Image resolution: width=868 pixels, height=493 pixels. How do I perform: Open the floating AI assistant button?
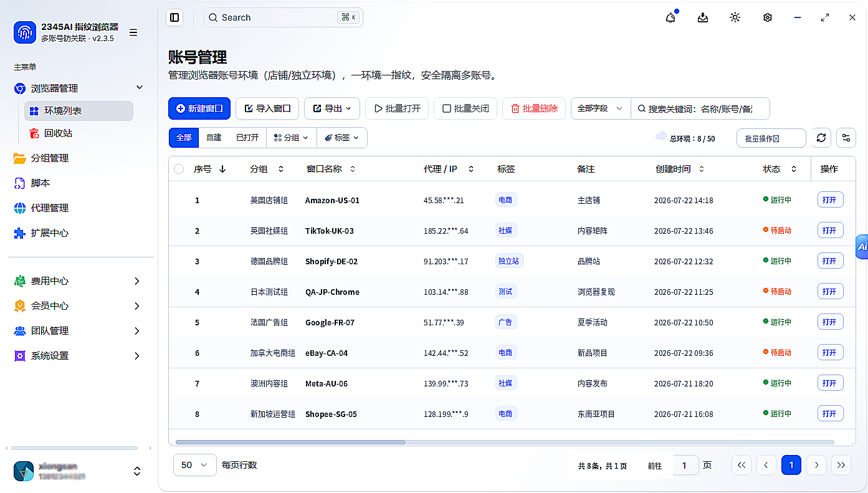click(862, 247)
